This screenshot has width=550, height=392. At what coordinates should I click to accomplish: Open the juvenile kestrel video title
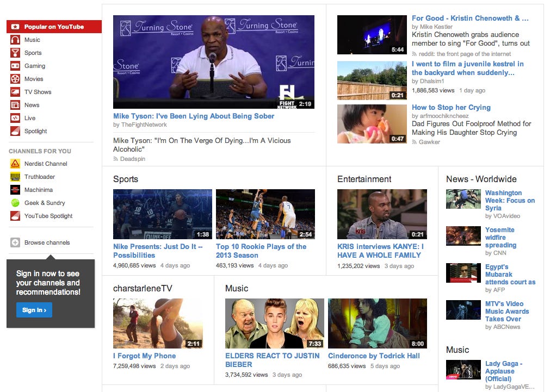(x=467, y=68)
